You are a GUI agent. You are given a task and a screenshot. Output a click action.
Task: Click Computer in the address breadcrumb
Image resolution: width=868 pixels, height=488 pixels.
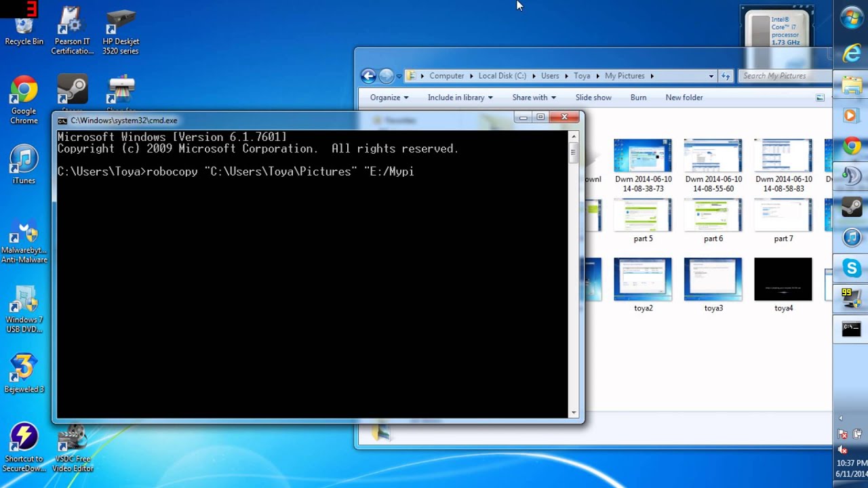(447, 76)
